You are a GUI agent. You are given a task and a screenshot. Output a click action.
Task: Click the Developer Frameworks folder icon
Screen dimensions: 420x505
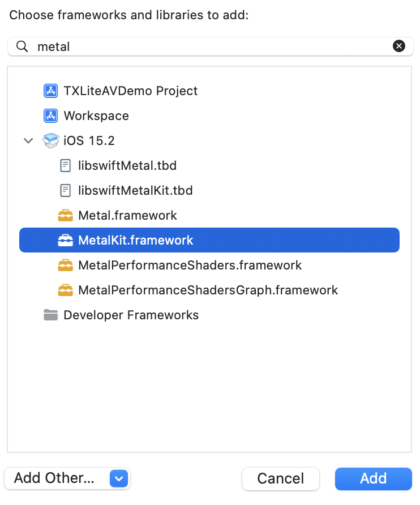[x=51, y=315]
